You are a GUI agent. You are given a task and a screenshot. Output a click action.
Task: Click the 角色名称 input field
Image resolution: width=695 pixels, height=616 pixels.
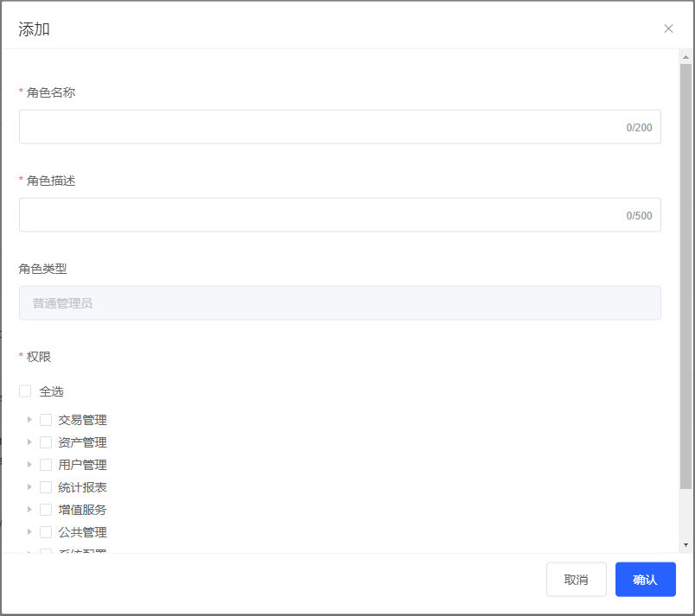(x=320, y=127)
